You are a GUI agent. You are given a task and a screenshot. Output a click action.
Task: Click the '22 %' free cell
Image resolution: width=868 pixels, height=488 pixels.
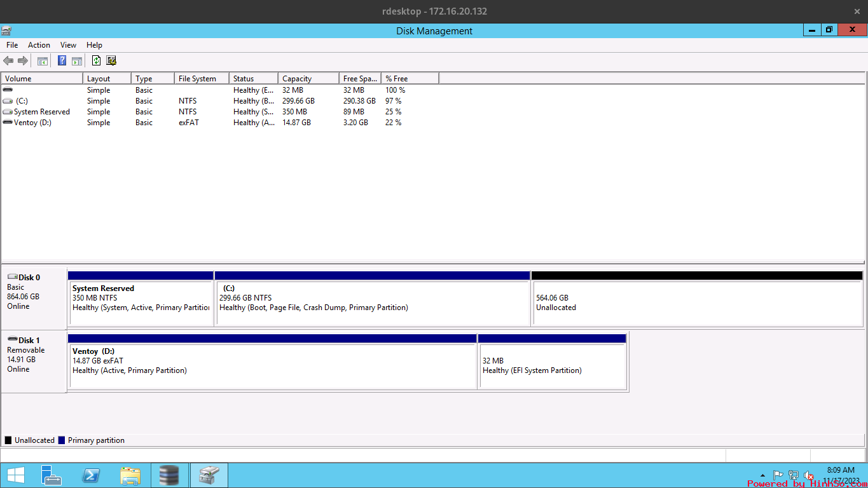tap(394, 123)
